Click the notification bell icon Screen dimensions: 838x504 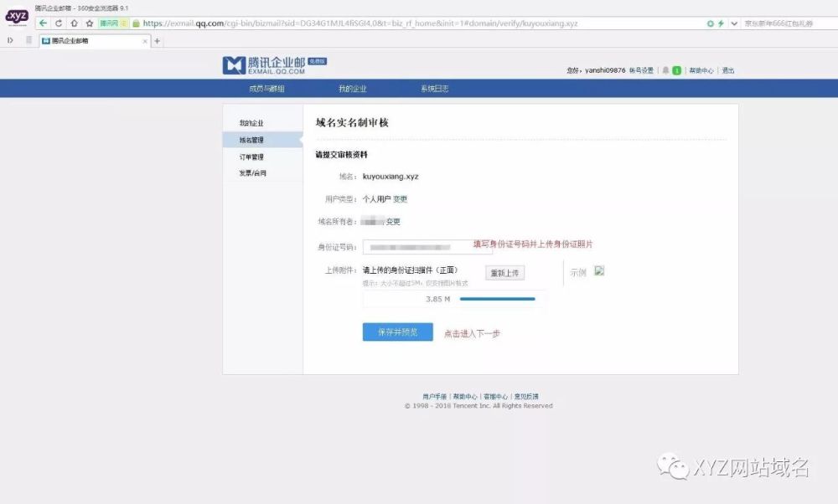[x=665, y=70]
